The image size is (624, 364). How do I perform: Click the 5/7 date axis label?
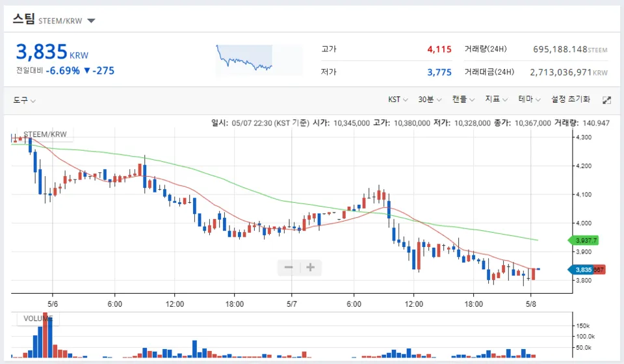pyautogui.click(x=292, y=304)
